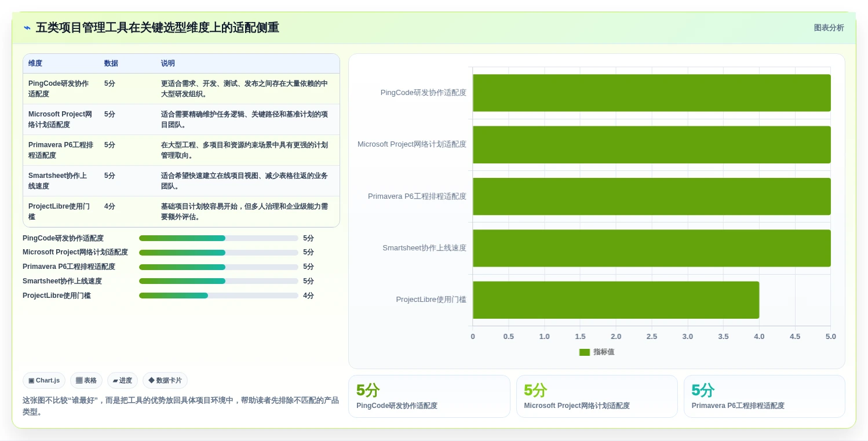Click the Primavera P6 table row description text
This screenshot has height=441, width=868.
pyautogui.click(x=245, y=150)
